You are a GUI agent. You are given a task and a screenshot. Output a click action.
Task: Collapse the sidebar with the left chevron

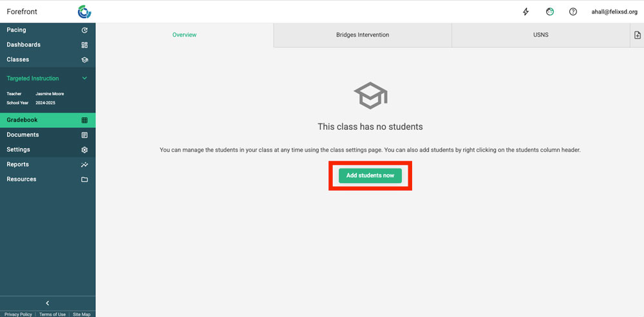pos(48,303)
